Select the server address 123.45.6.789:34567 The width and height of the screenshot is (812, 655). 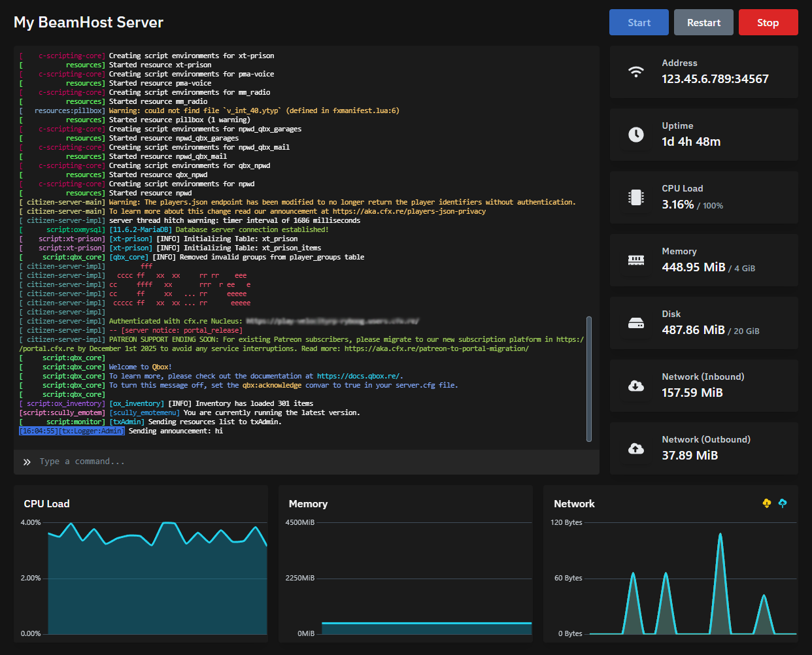tap(715, 79)
